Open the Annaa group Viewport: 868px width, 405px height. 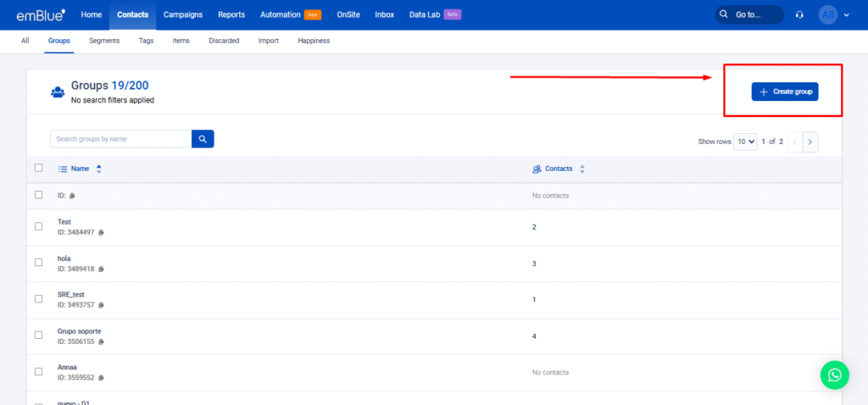pyautogui.click(x=67, y=368)
